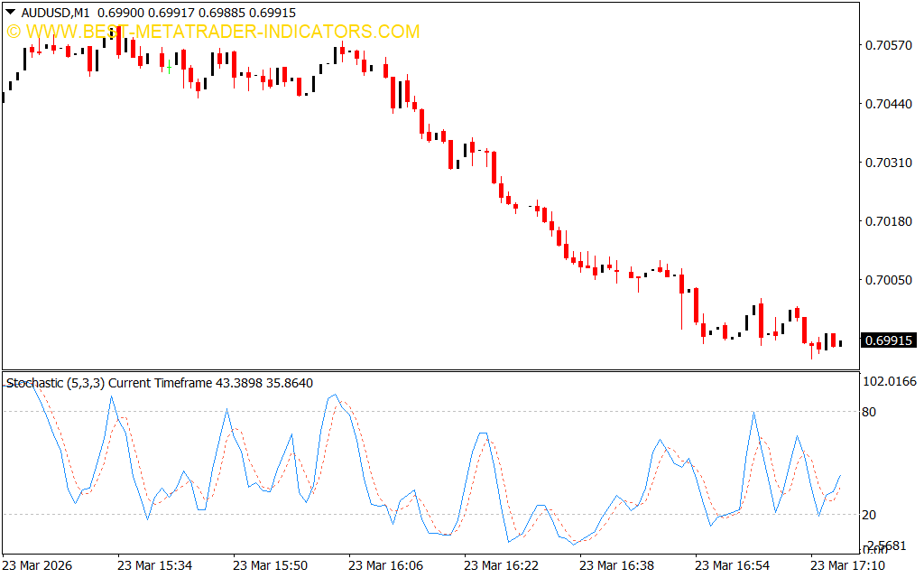Click the 20 level on the stochastic scale
This screenshot has height=578, width=924.
coord(869,515)
